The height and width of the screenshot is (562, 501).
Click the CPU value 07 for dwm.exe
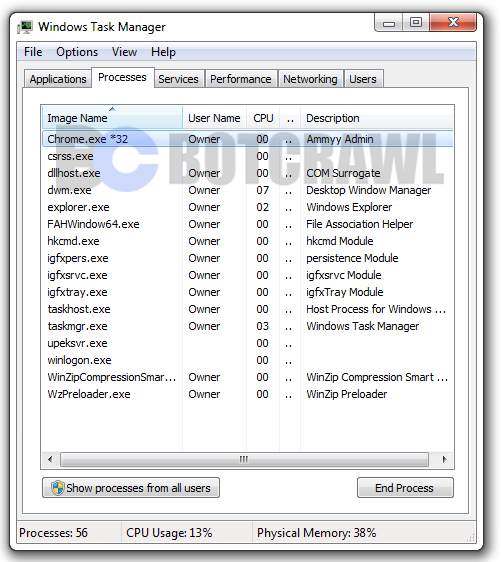tap(262, 190)
